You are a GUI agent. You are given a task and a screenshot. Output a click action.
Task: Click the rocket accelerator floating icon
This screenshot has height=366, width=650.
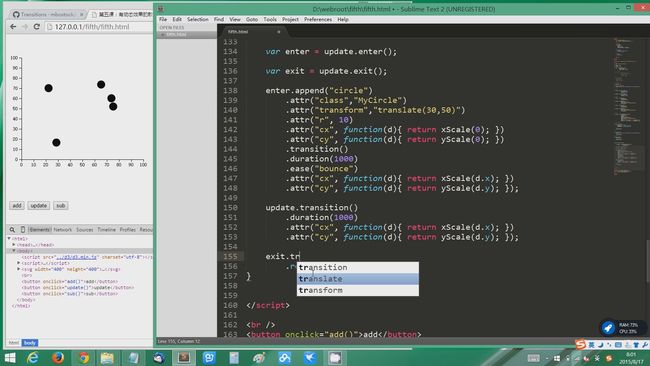click(x=608, y=328)
